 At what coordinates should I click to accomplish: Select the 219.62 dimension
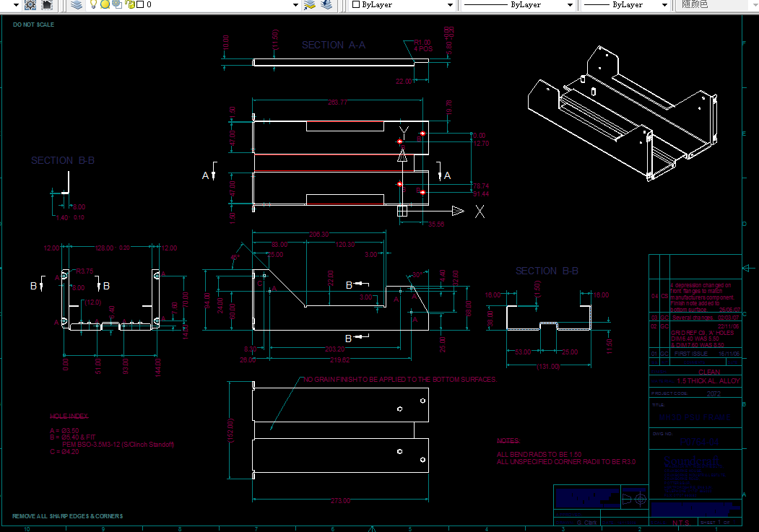point(340,360)
